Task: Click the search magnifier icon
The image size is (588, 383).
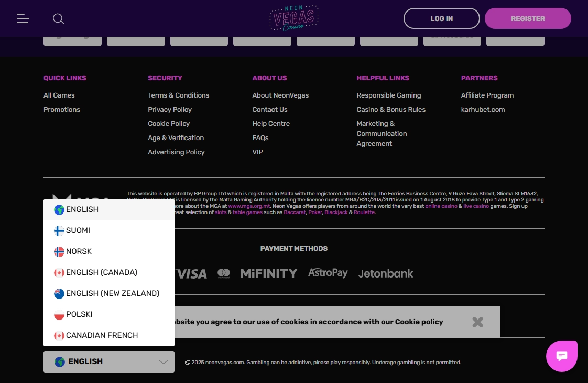Action: coord(59,19)
